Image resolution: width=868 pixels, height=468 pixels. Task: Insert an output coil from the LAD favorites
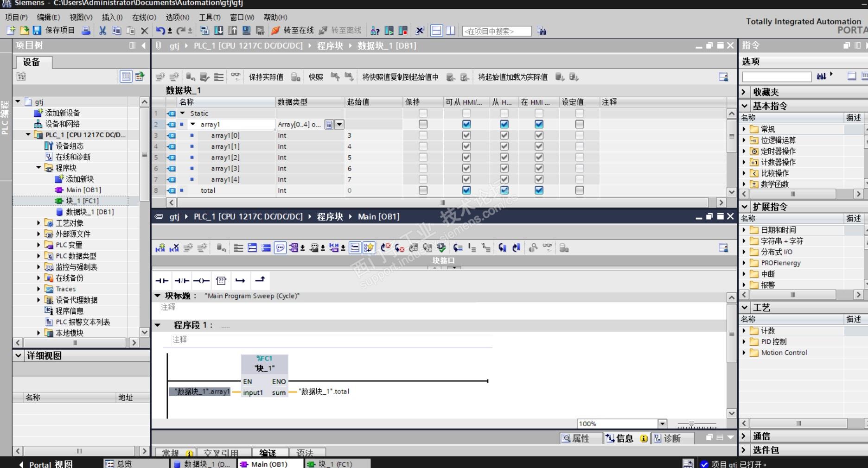click(201, 280)
